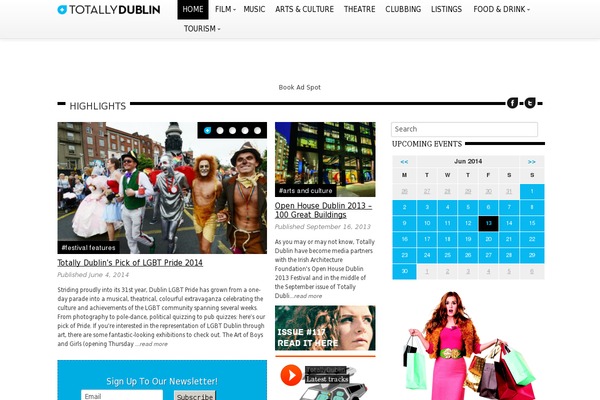Click the Upcoming Events heading
This screenshot has height=400, width=600.
coord(427,144)
